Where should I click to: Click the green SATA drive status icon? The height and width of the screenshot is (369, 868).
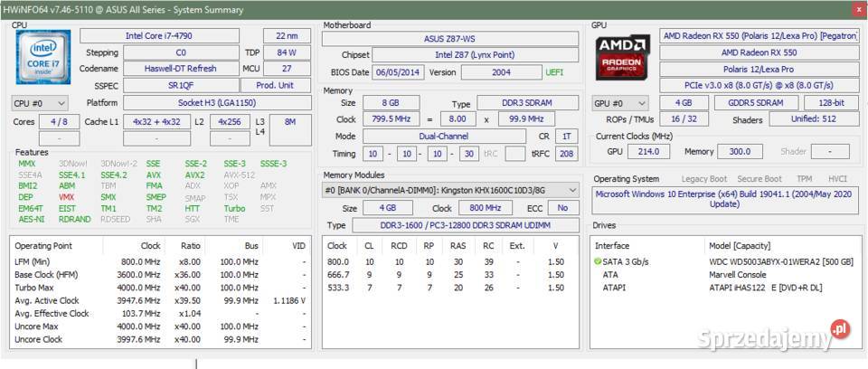598,261
